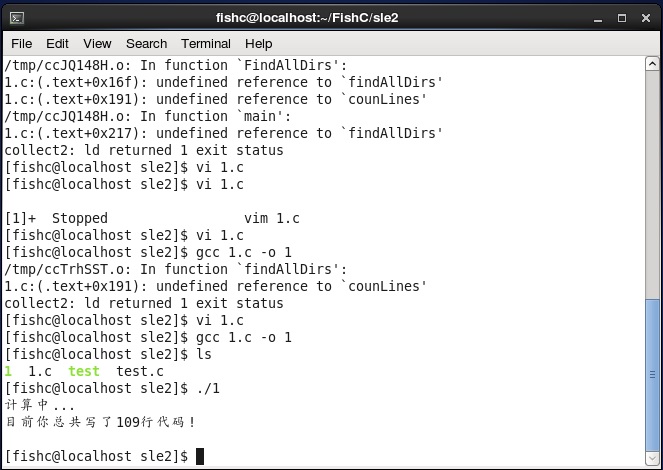
Task: Click the './1' command line
Action: (112, 388)
